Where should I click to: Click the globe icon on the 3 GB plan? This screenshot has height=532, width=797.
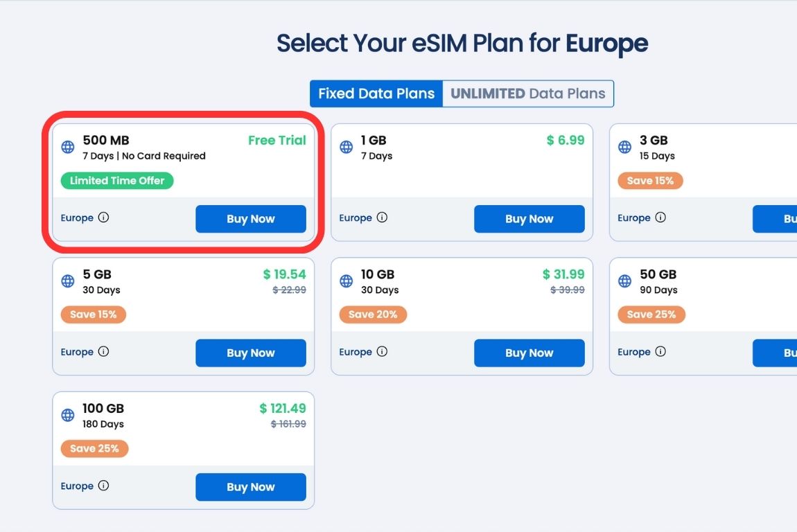coord(624,147)
